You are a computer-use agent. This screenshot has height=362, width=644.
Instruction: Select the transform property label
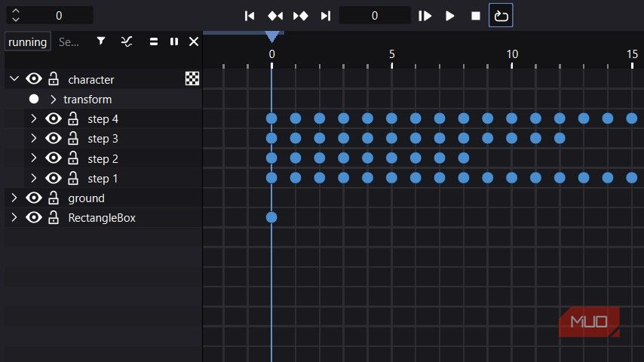pyautogui.click(x=87, y=100)
